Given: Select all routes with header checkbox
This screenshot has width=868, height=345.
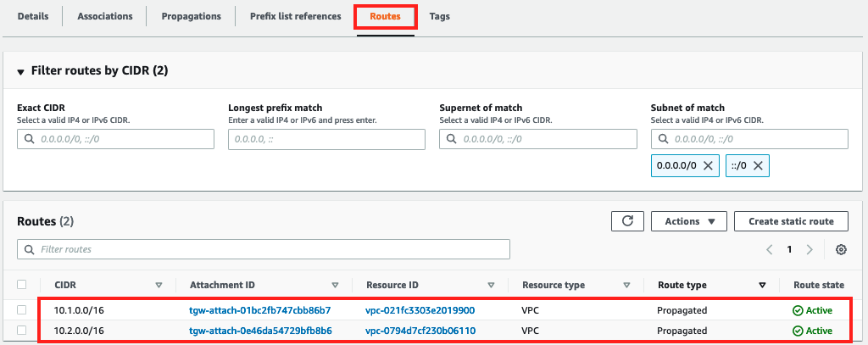Looking at the screenshot, I should coord(22,286).
